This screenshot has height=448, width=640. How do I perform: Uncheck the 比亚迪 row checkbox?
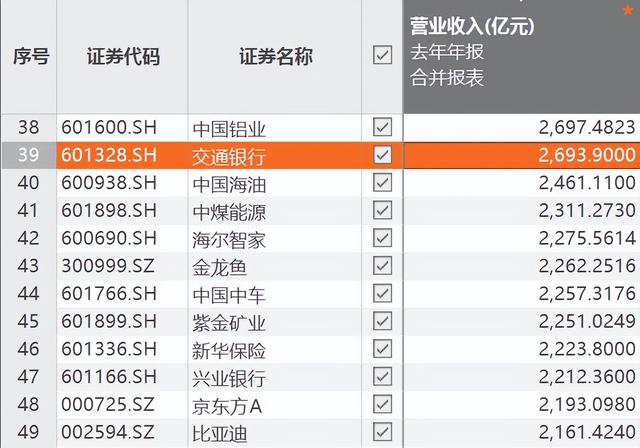382,432
